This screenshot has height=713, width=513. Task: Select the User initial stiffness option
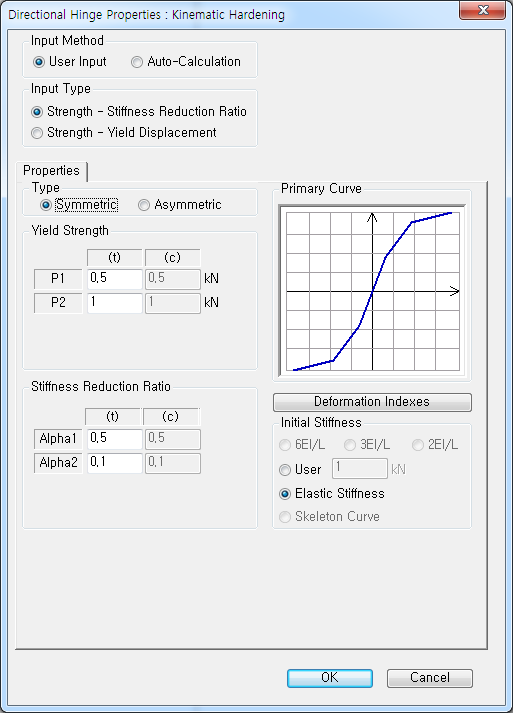[300, 469]
